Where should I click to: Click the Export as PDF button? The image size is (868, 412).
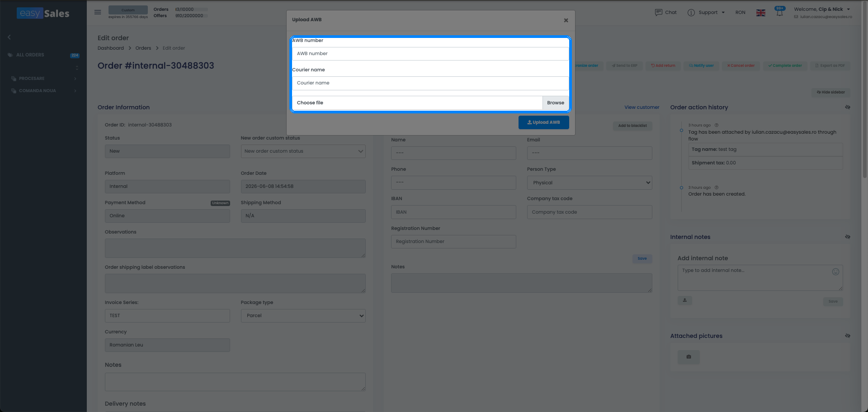pyautogui.click(x=830, y=66)
